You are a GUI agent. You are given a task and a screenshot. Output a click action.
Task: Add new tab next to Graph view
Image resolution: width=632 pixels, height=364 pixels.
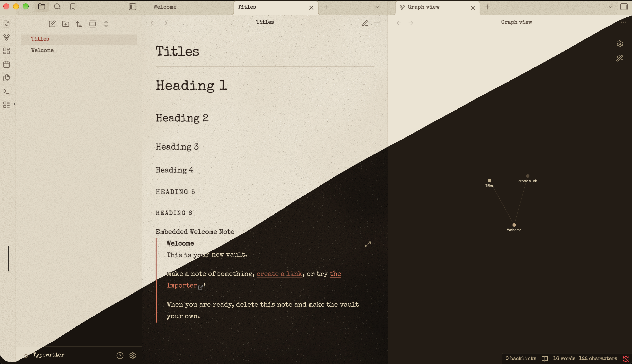point(488,7)
